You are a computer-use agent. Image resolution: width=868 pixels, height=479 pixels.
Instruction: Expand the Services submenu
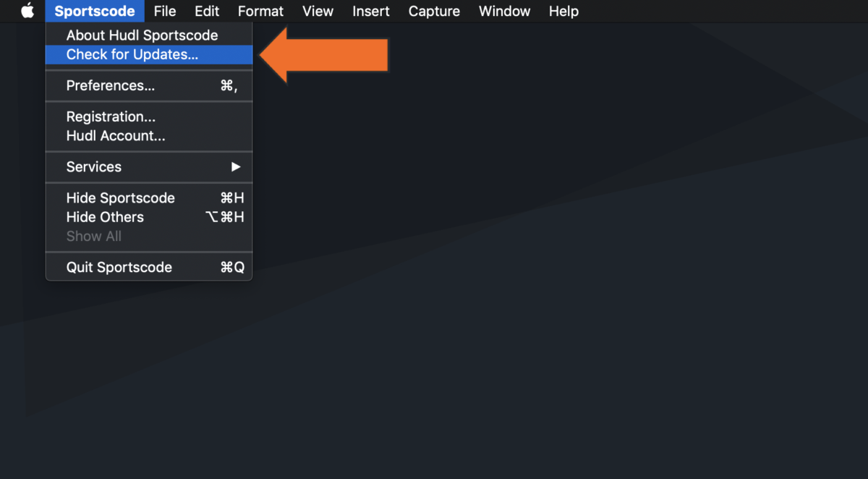(x=94, y=167)
